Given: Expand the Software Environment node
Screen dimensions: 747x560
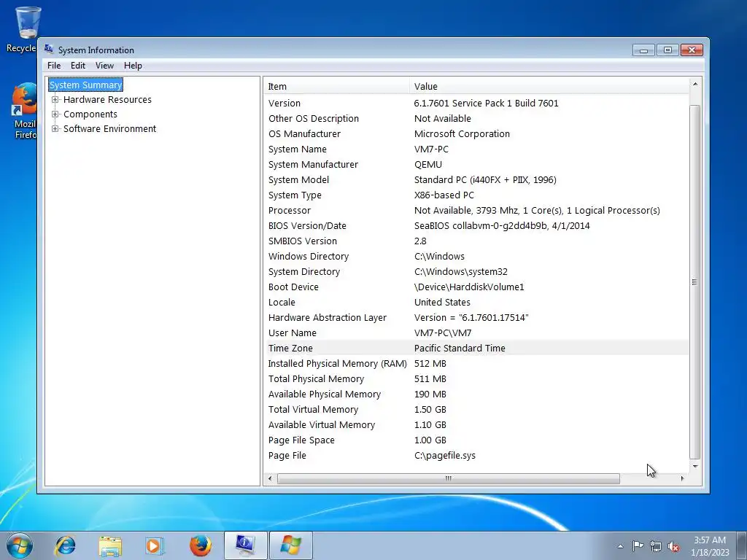Looking at the screenshot, I should tap(55, 128).
